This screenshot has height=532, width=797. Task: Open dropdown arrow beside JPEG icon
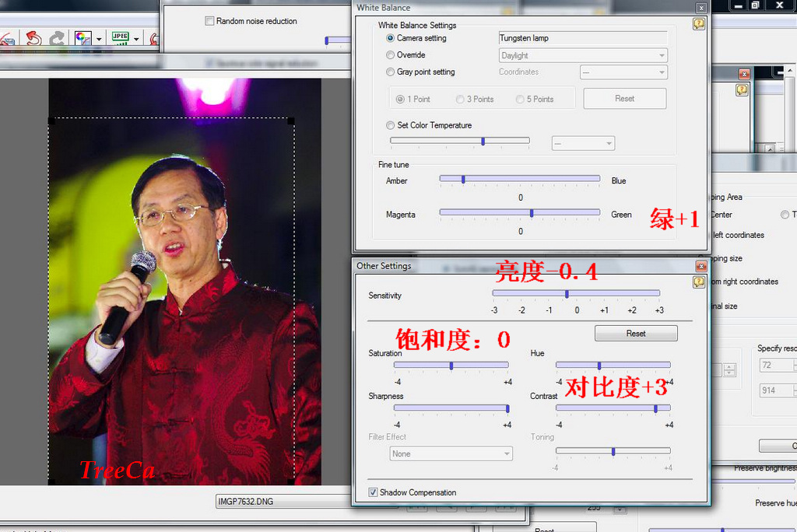click(x=136, y=38)
